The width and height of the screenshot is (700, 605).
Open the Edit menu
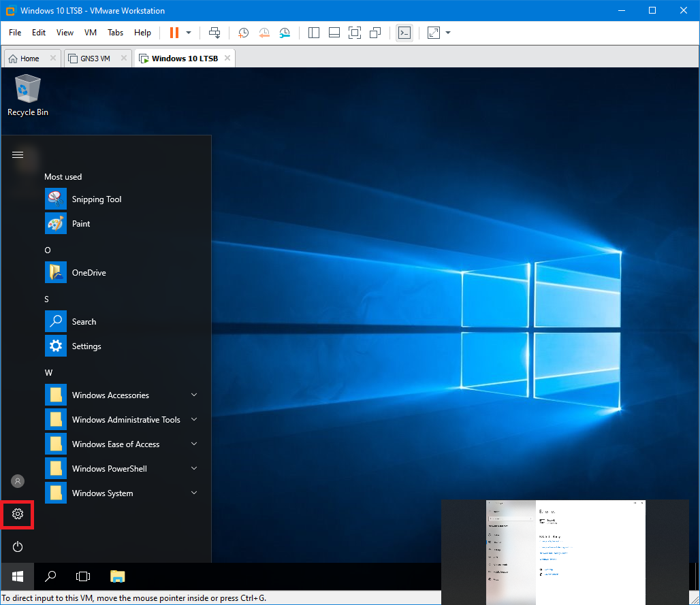(39, 33)
